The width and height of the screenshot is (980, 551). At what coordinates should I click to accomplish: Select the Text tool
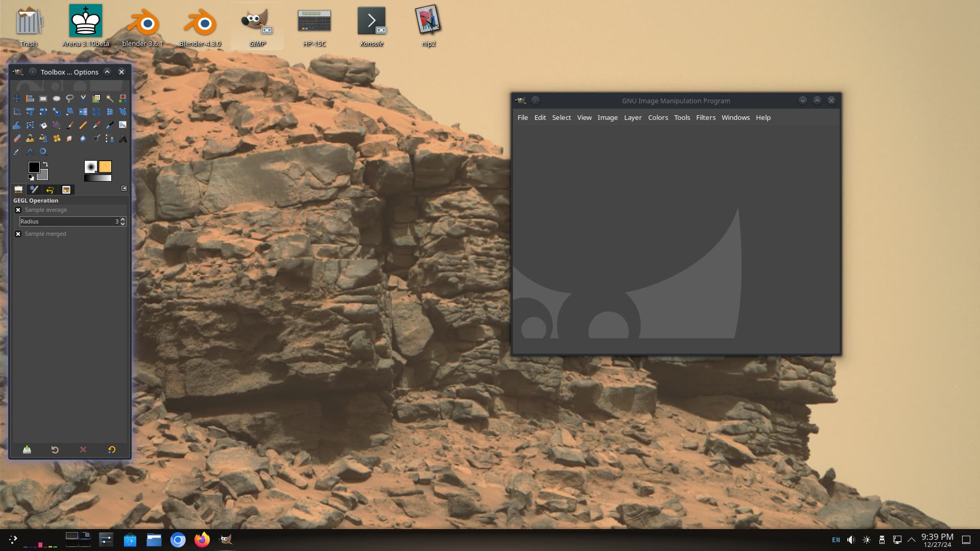tap(123, 138)
